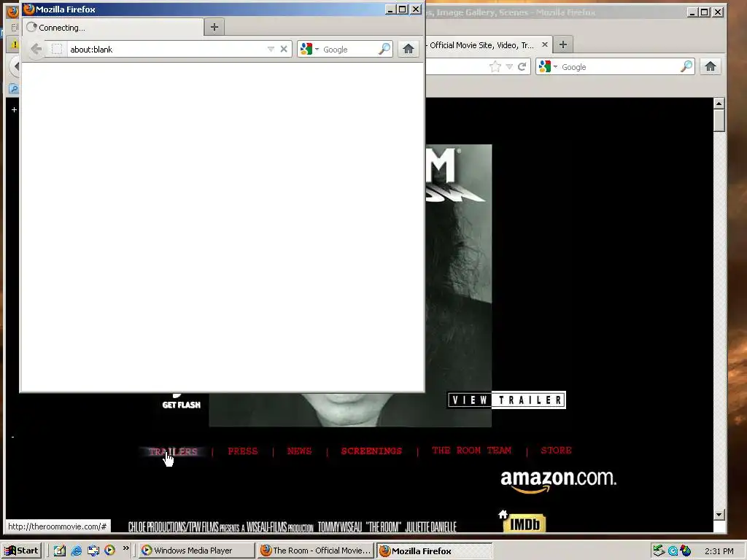The height and width of the screenshot is (560, 747).
Task: Click the rightmost system tray icon
Action: click(686, 551)
